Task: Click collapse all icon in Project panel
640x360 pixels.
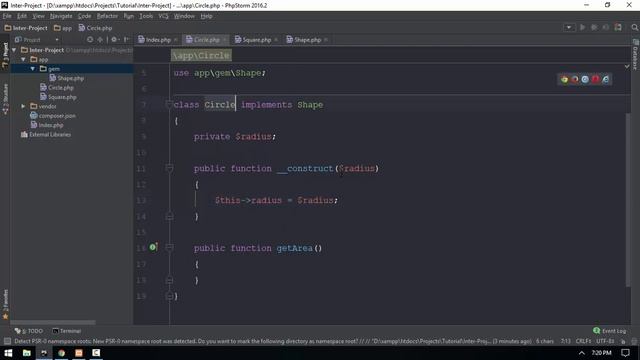Action: (100, 40)
